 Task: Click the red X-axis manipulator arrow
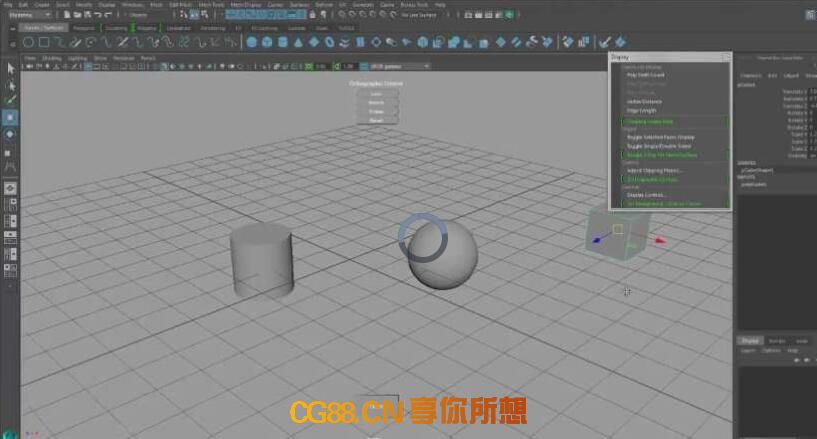point(660,240)
